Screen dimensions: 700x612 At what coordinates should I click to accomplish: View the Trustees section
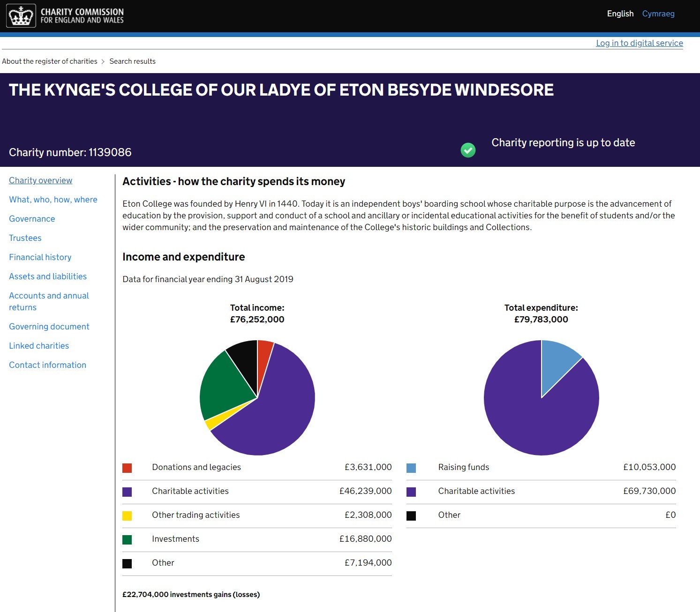coord(25,238)
